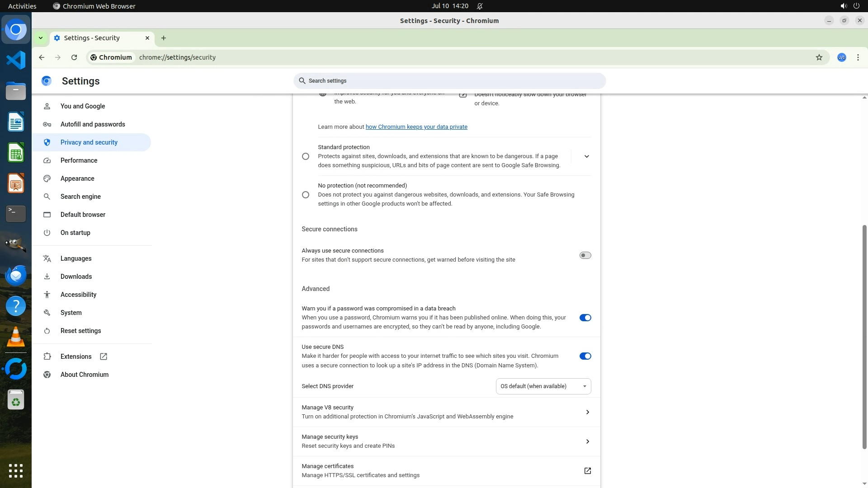Reload the page using the refresh icon

(x=74, y=57)
